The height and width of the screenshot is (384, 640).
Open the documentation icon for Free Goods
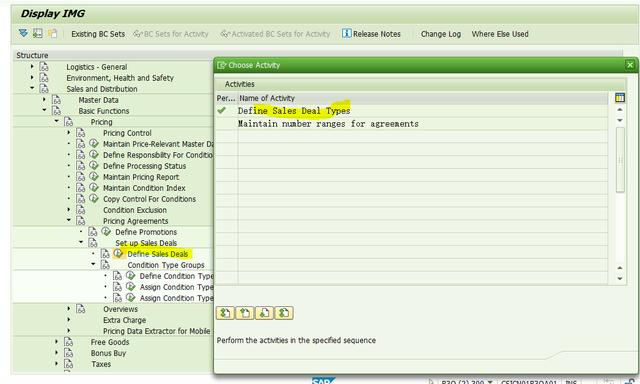pos(69,342)
